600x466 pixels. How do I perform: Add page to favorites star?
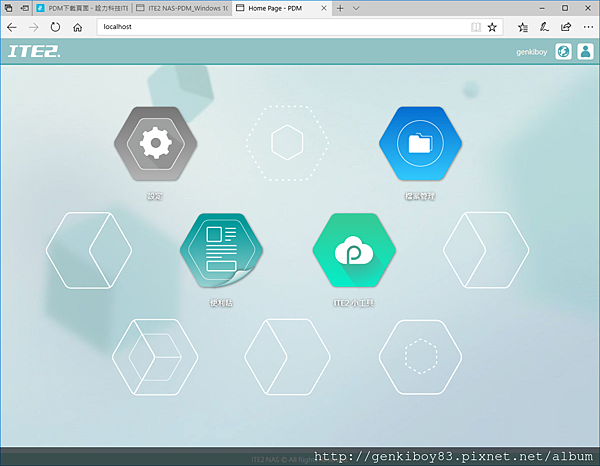pyautogui.click(x=492, y=27)
